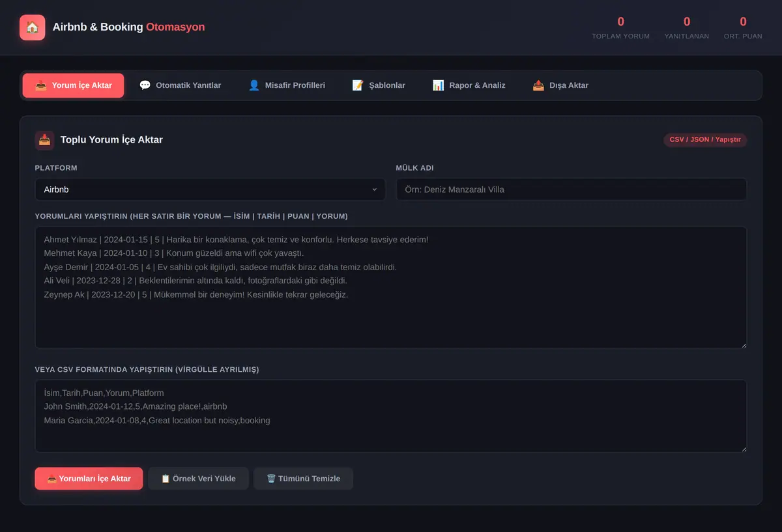Viewport: 782px width, 532px height.
Task: Click the speech bubble icon of Otomatik Yanıtlar
Action: click(x=145, y=85)
